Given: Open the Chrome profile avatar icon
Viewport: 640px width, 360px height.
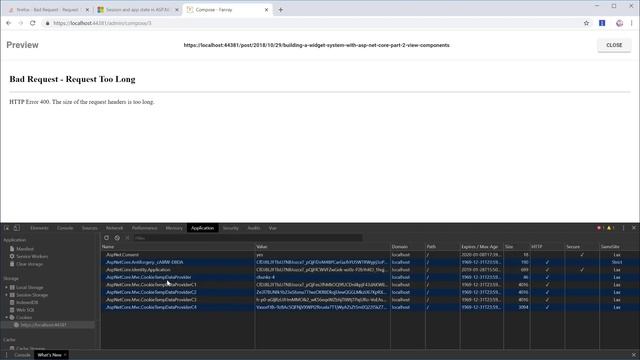Looking at the screenshot, I should point(620,23).
